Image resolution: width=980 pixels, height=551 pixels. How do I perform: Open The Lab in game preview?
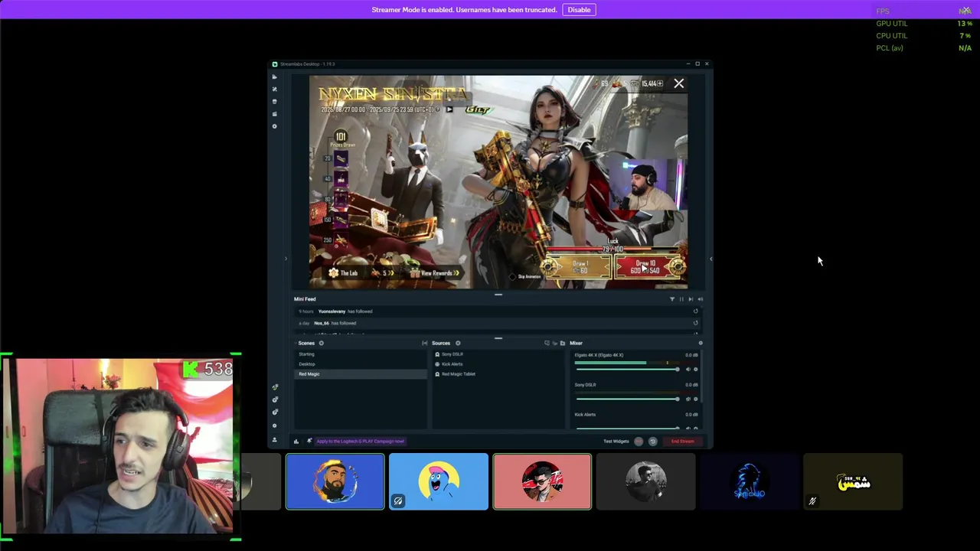[x=344, y=273]
